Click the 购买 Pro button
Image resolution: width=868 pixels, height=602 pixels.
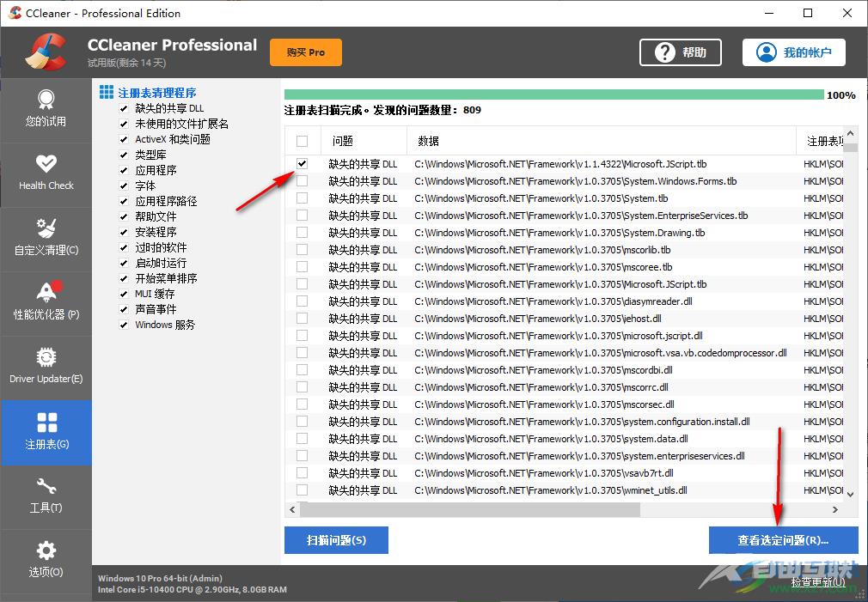tap(305, 52)
